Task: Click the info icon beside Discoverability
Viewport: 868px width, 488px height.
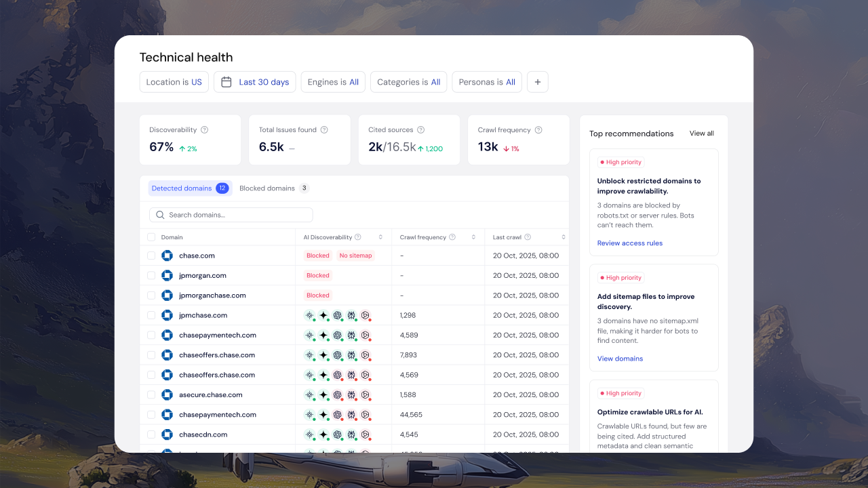Action: click(205, 130)
